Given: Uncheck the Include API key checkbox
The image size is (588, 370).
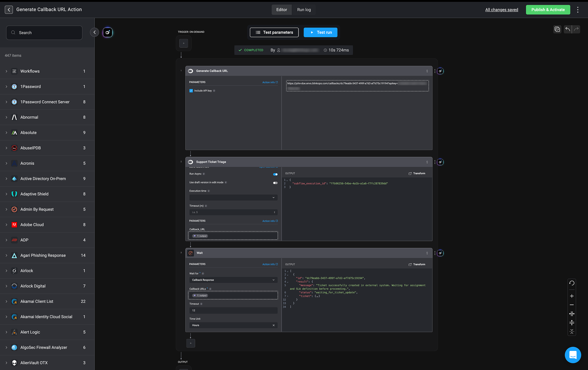Looking at the screenshot, I should click(x=191, y=91).
